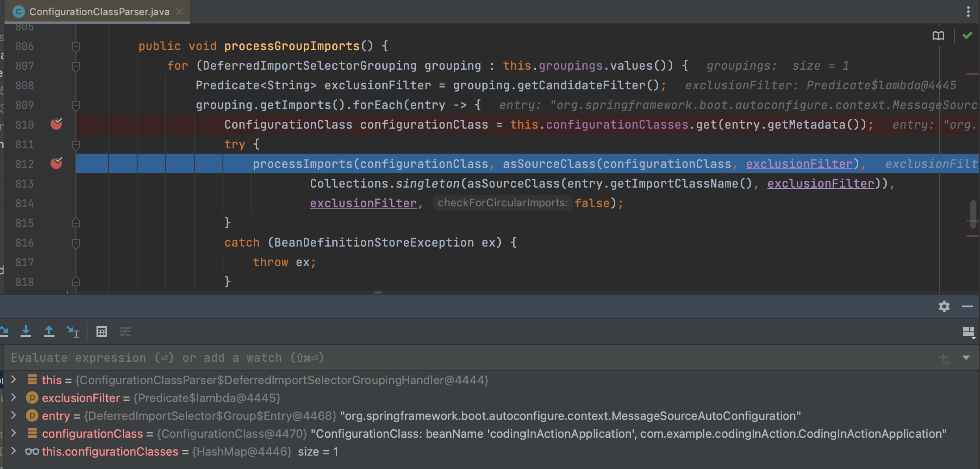Click the green inspections checkmark icon
The width and height of the screenshot is (980, 469).
pos(967,36)
